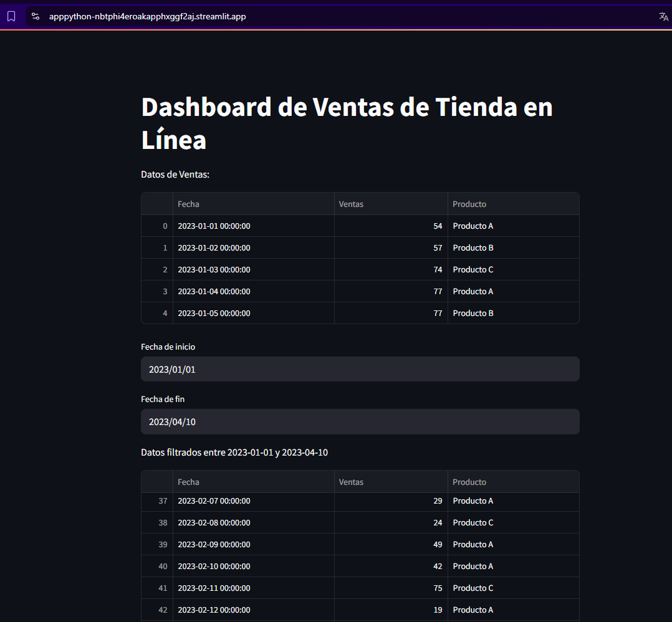Image resolution: width=672 pixels, height=622 pixels.
Task: Open the Fecha de inicio date field
Action: [360, 369]
